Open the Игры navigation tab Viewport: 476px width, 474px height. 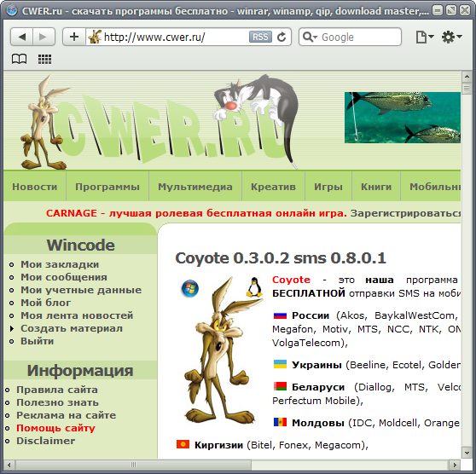328,187
